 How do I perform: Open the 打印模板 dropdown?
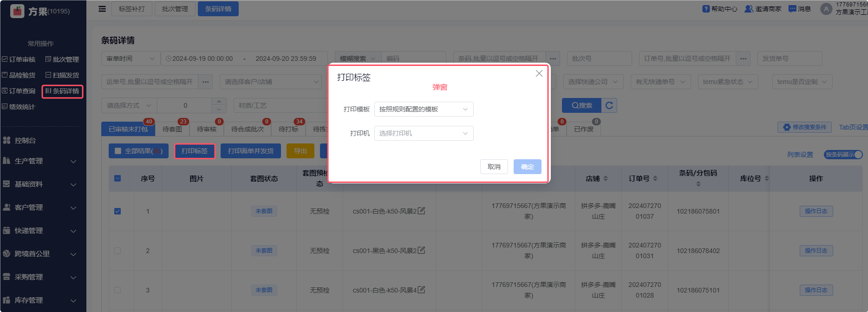click(x=424, y=109)
